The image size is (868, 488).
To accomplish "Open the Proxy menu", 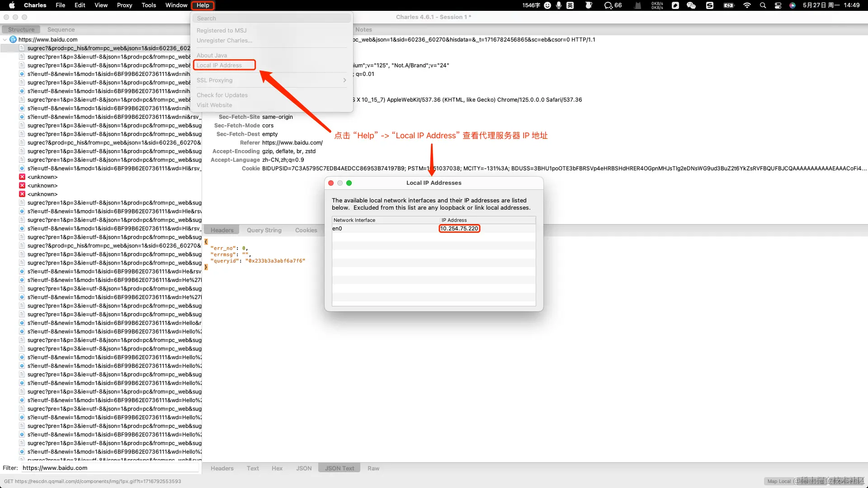I will (x=124, y=5).
